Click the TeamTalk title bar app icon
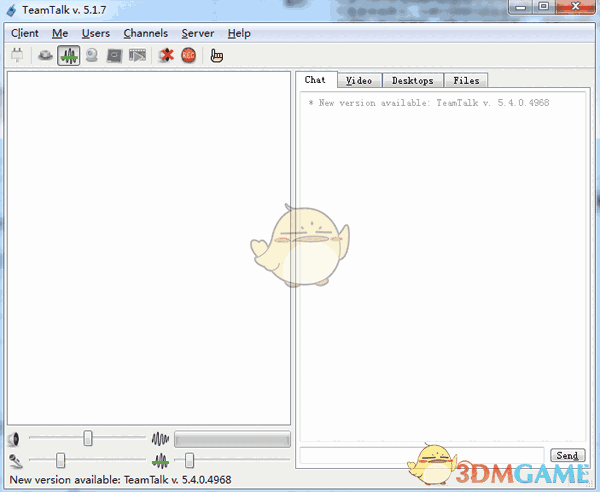The image size is (600, 492). pyautogui.click(x=12, y=10)
